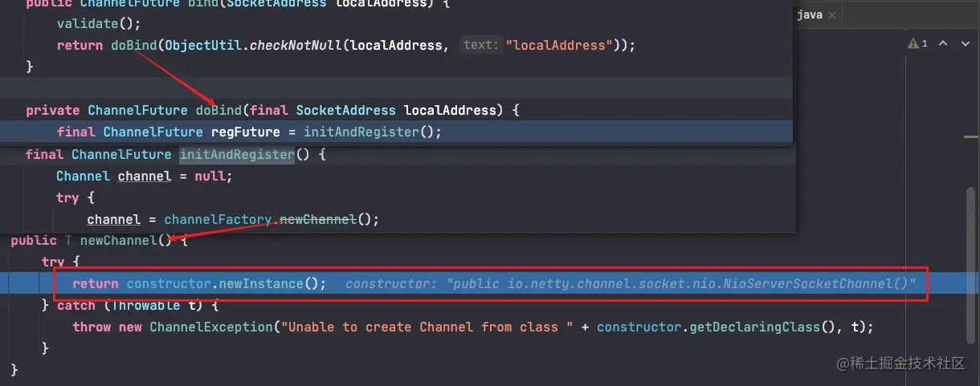The image size is (980, 386).
Task: Open the warning indicator showing 1 problem
Action: click(918, 43)
